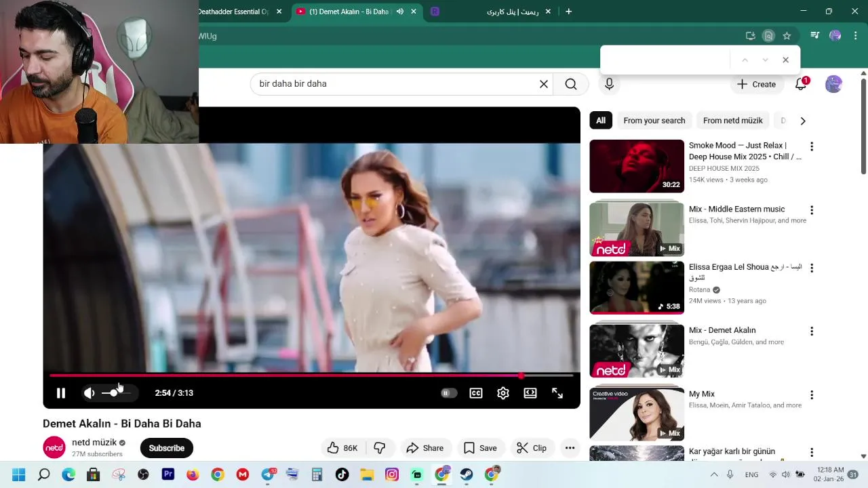Toggle subtitles CC button
The height and width of the screenshot is (488, 868).
pos(476,393)
